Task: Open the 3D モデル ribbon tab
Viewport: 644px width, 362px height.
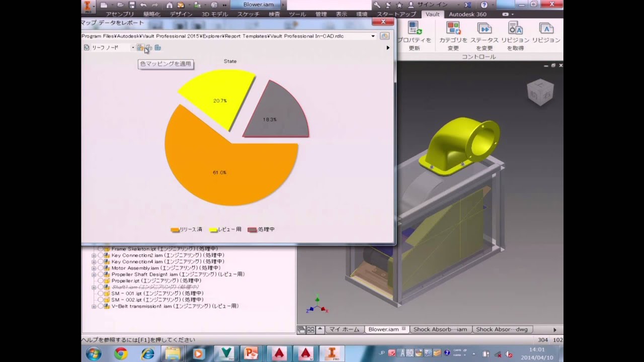Action: [x=215, y=14]
